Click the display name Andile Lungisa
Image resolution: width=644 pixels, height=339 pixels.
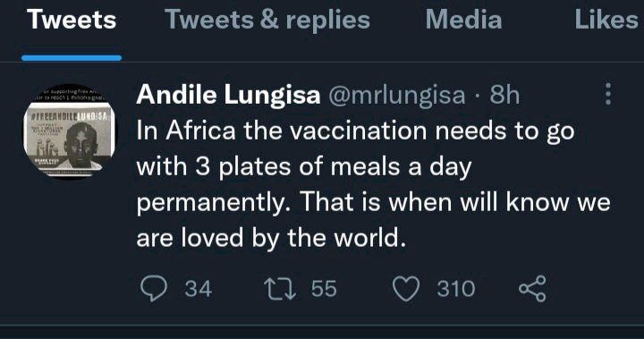click(x=228, y=95)
